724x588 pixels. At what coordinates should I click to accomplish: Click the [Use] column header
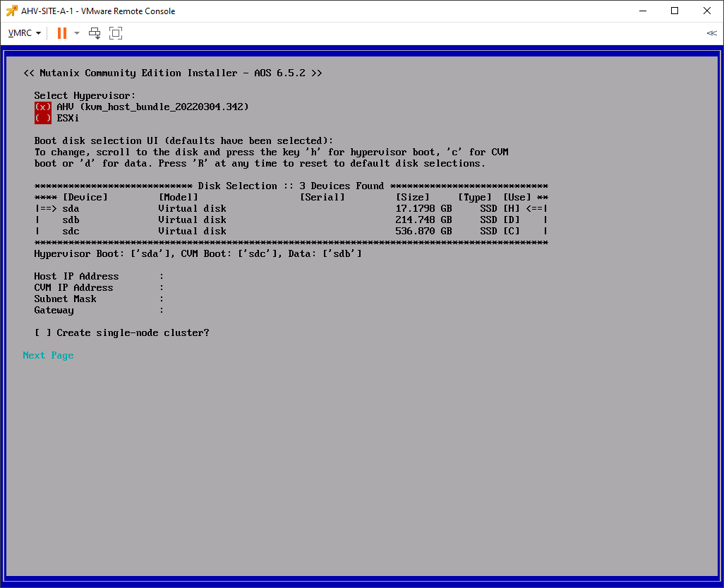tap(517, 197)
